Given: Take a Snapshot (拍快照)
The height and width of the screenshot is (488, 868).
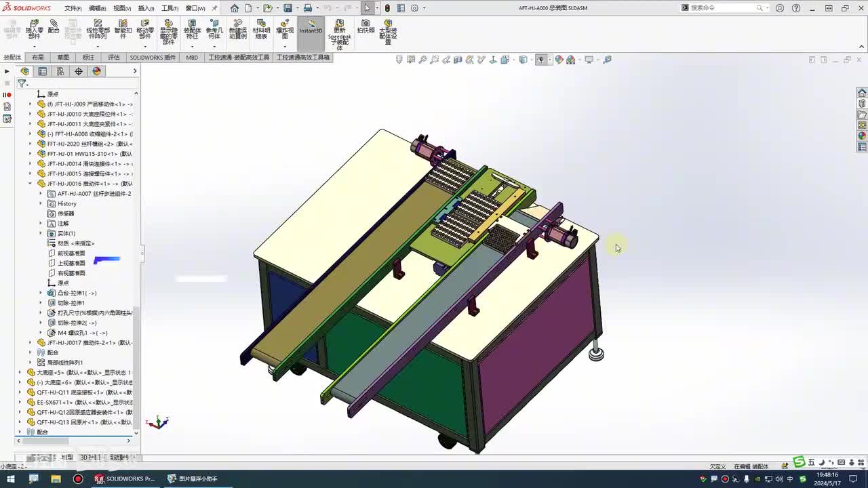Looking at the screenshot, I should pyautogui.click(x=366, y=27).
